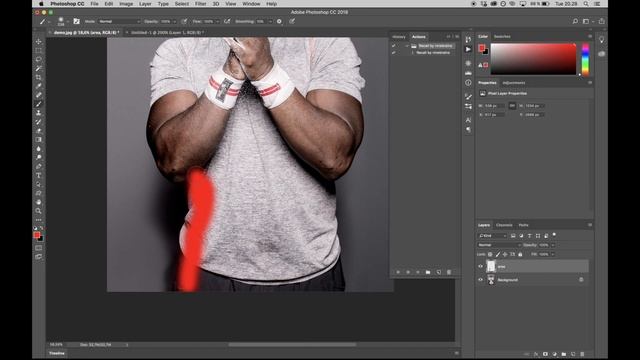
Task: Open layer Opacity dropdown in Layers panel
Action: coord(553,245)
